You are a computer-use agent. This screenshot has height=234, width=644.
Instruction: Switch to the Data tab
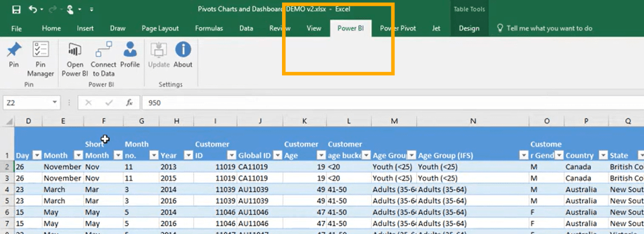[246, 28]
